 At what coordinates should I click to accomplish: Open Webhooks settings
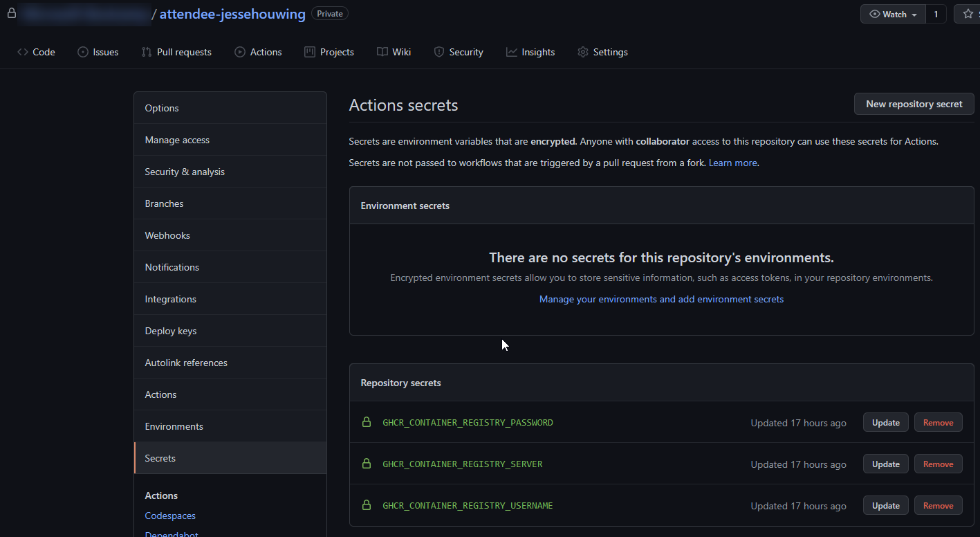pyautogui.click(x=230, y=235)
